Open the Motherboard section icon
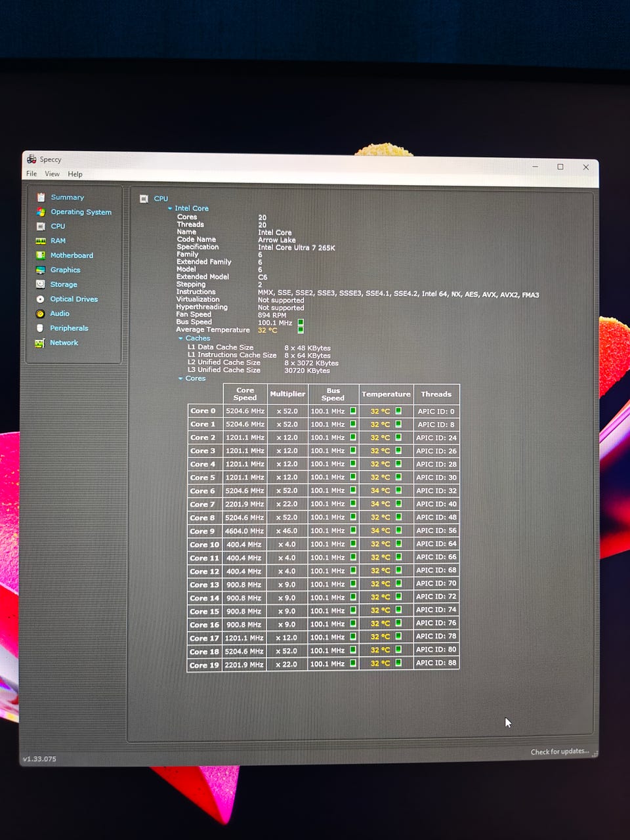 point(41,255)
